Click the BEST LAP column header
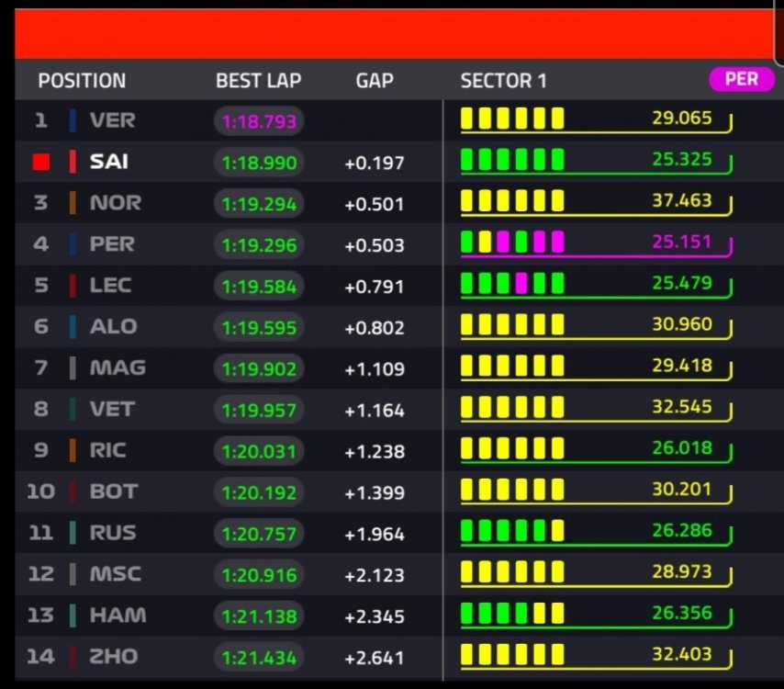Image resolution: width=784 pixels, height=689 pixels. click(259, 81)
